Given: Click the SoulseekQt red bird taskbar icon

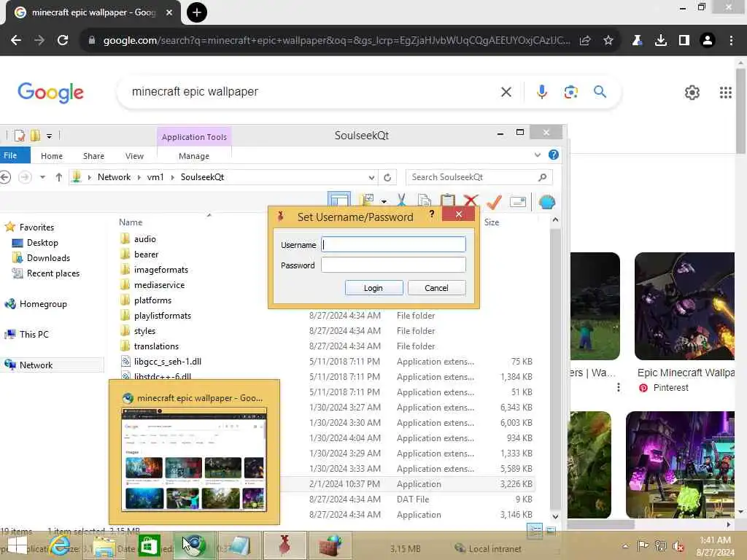Looking at the screenshot, I should [285, 545].
